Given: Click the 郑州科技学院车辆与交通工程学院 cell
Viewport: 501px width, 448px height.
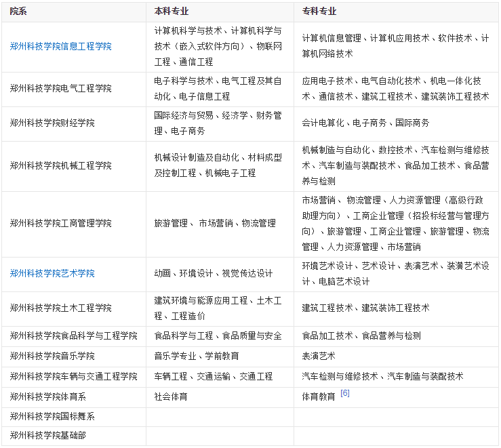Looking at the screenshot, I should [x=74, y=377].
